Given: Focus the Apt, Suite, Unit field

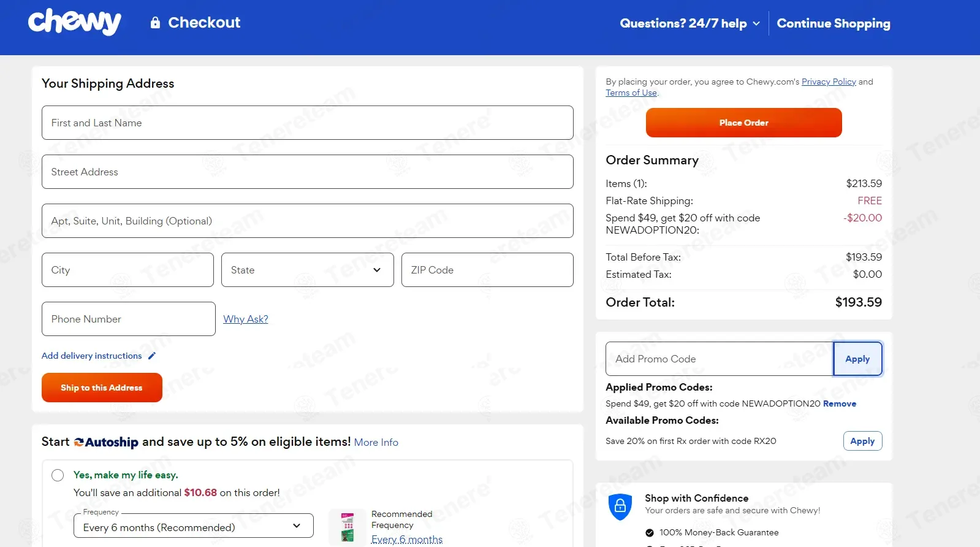Looking at the screenshot, I should 308,221.
